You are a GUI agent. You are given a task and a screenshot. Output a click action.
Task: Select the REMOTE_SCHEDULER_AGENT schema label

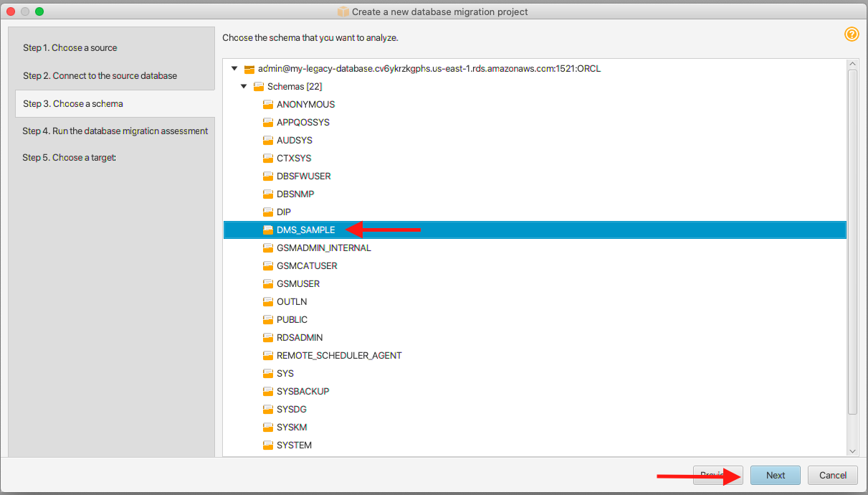pos(339,356)
